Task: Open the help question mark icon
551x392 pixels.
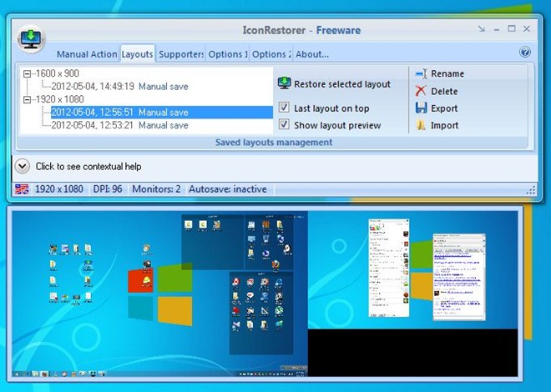Action: (525, 52)
